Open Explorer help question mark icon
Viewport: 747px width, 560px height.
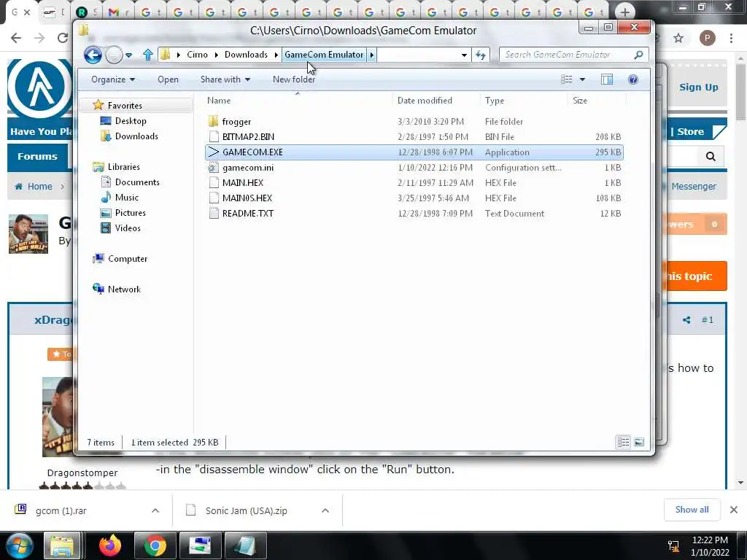tap(633, 79)
